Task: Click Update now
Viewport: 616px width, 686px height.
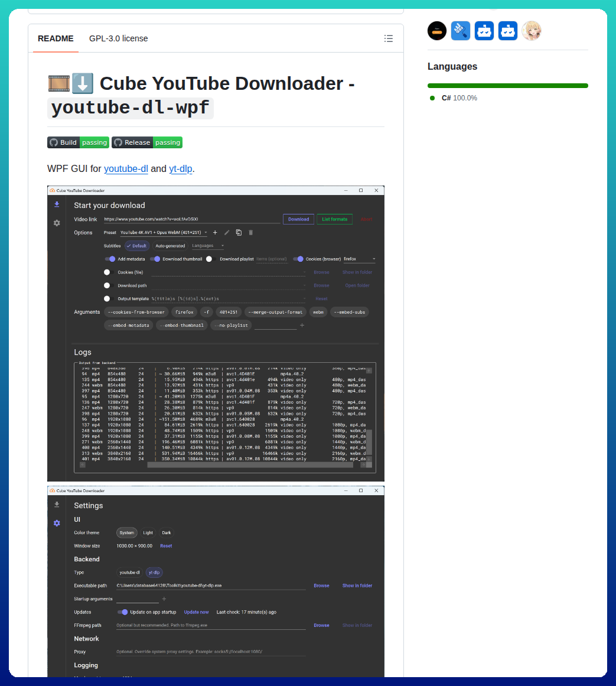Action: [196, 612]
